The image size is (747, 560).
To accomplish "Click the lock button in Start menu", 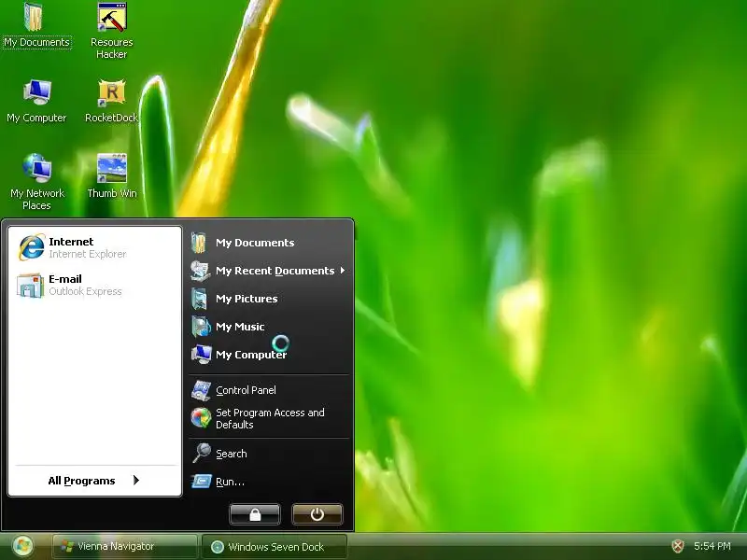I will coord(255,514).
